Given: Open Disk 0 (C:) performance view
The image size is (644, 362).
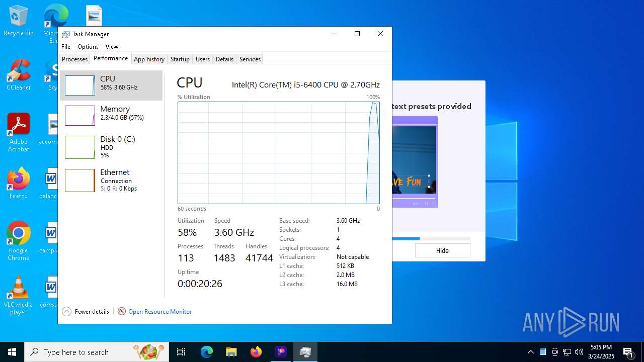Looking at the screenshot, I should (111, 147).
